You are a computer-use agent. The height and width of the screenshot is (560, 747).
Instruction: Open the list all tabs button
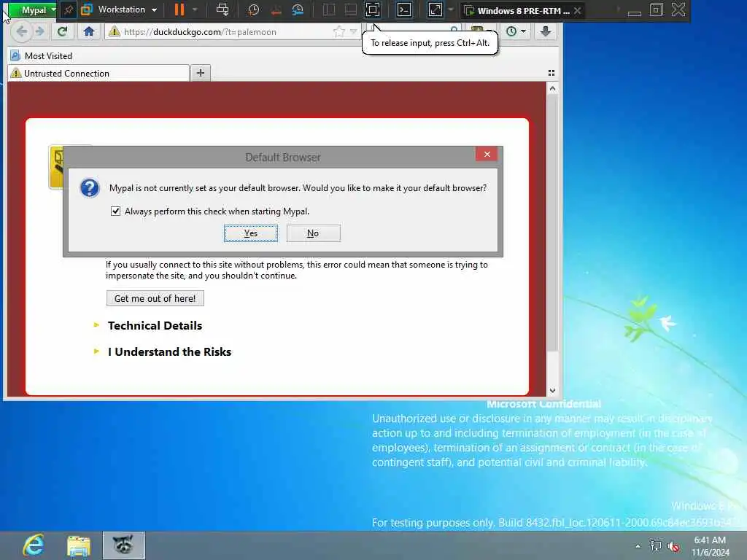pos(551,73)
